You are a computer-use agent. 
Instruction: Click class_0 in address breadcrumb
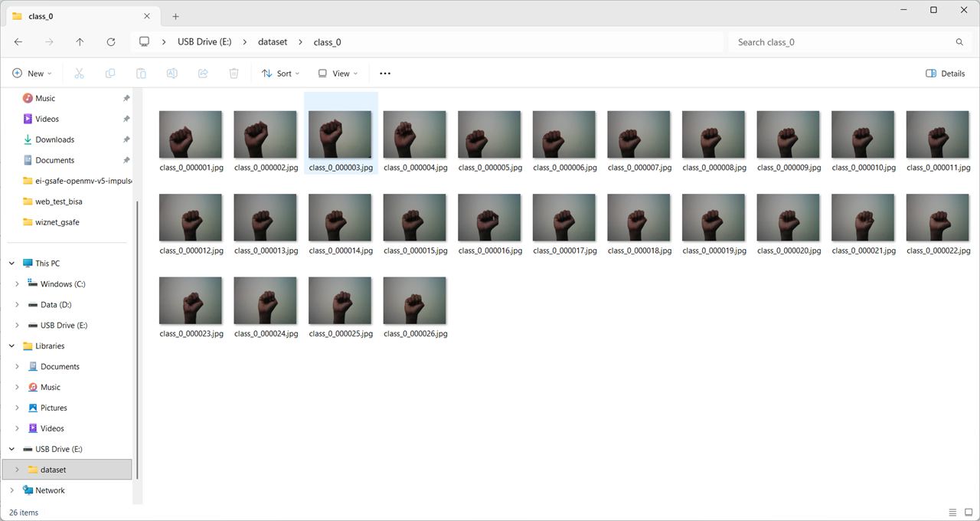click(327, 42)
